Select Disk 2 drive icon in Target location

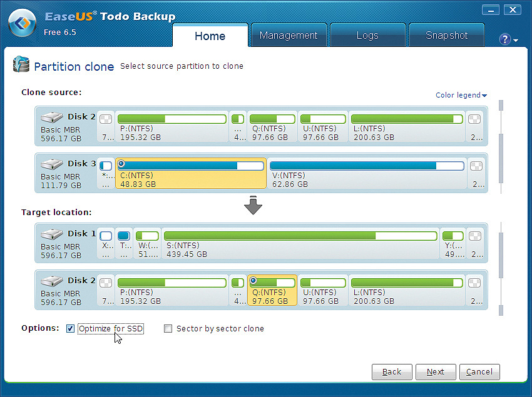[x=51, y=281]
